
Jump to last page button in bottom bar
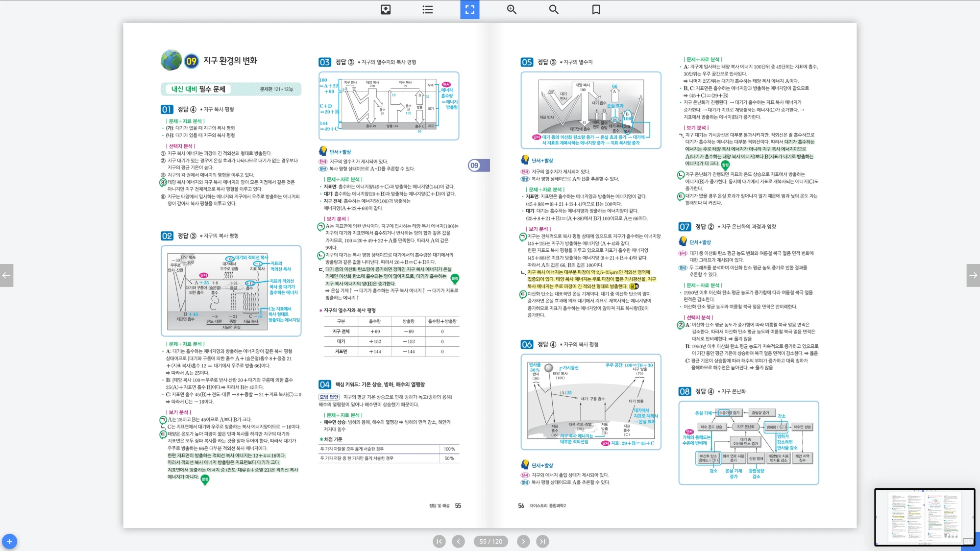pos(542,541)
